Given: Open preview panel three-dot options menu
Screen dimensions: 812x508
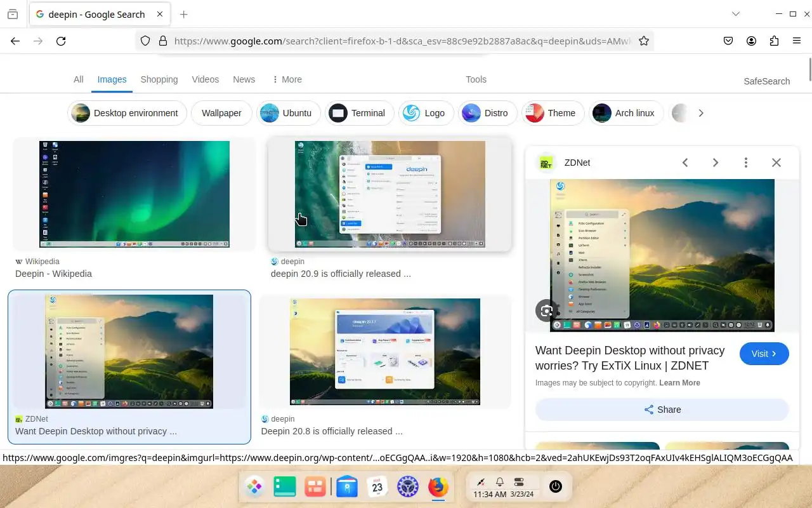Looking at the screenshot, I should pos(746,163).
